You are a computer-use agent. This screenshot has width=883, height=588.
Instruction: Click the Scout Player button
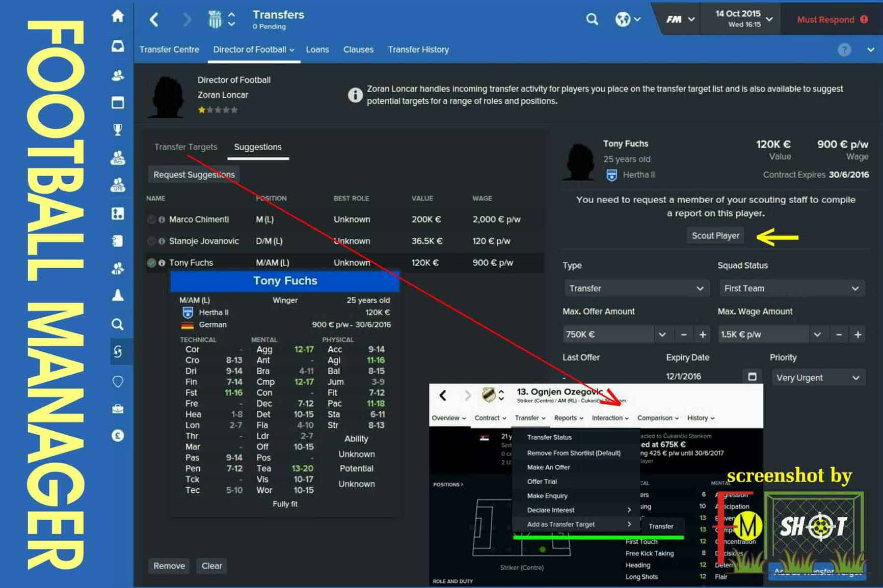pyautogui.click(x=715, y=236)
